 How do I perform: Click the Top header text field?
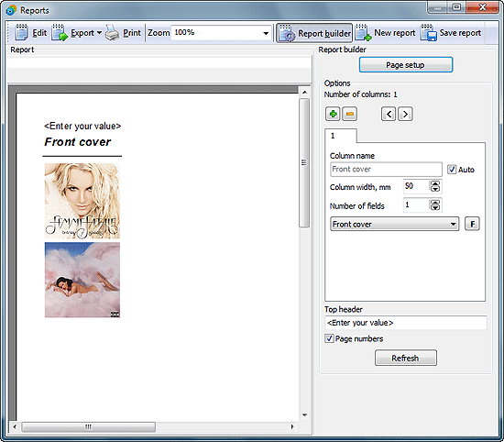[406, 323]
